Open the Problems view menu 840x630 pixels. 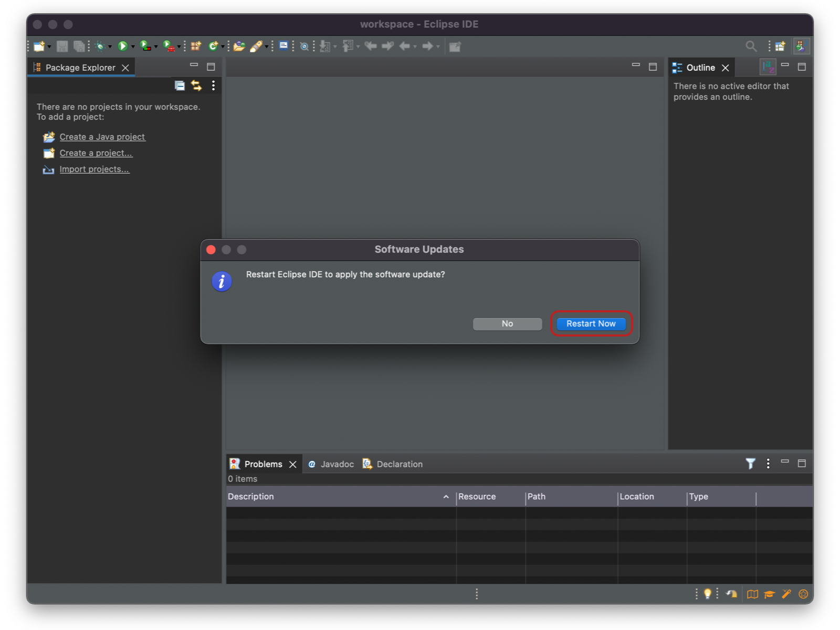click(768, 464)
